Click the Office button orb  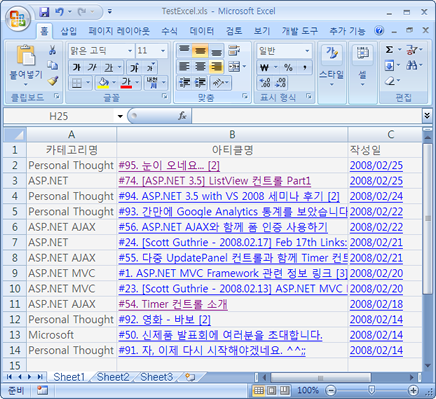17,18
